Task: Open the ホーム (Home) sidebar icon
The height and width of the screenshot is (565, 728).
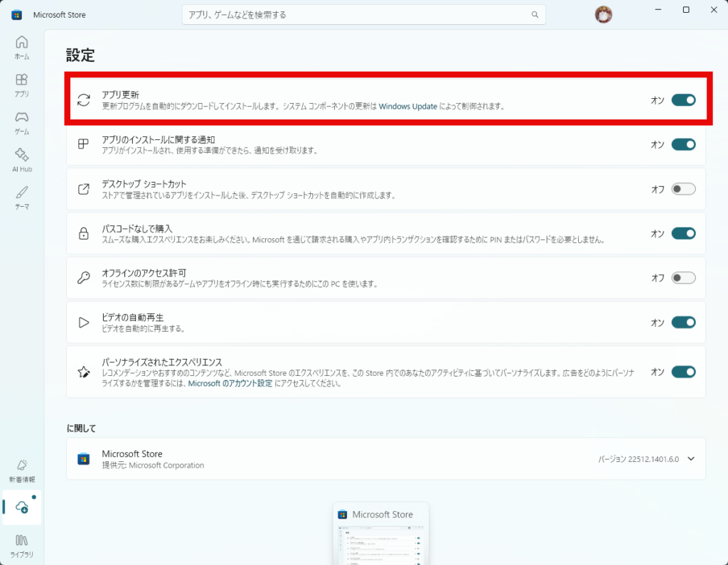Action: [21, 46]
